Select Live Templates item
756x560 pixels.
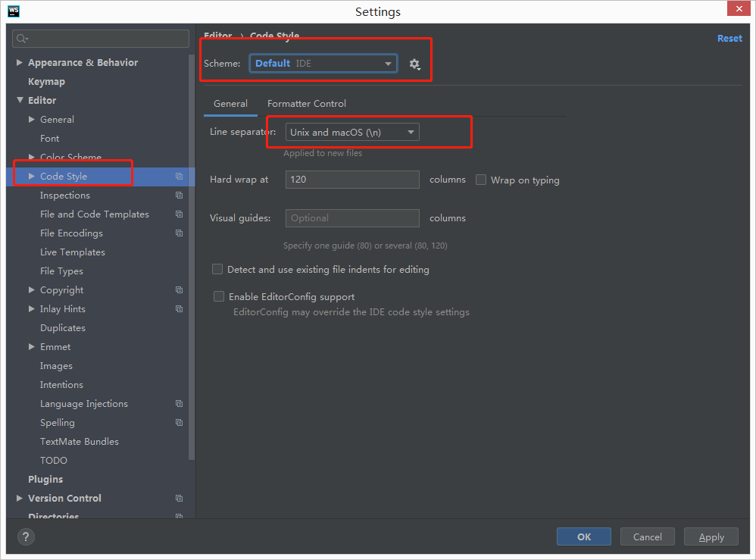72,252
